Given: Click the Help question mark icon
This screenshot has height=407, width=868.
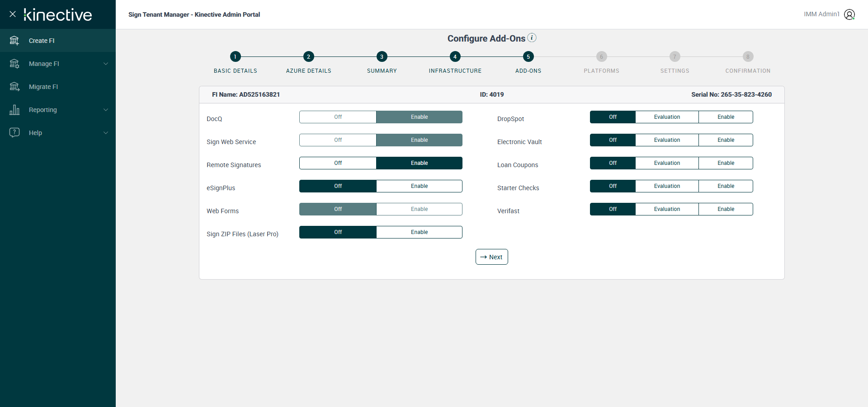Looking at the screenshot, I should tap(14, 133).
